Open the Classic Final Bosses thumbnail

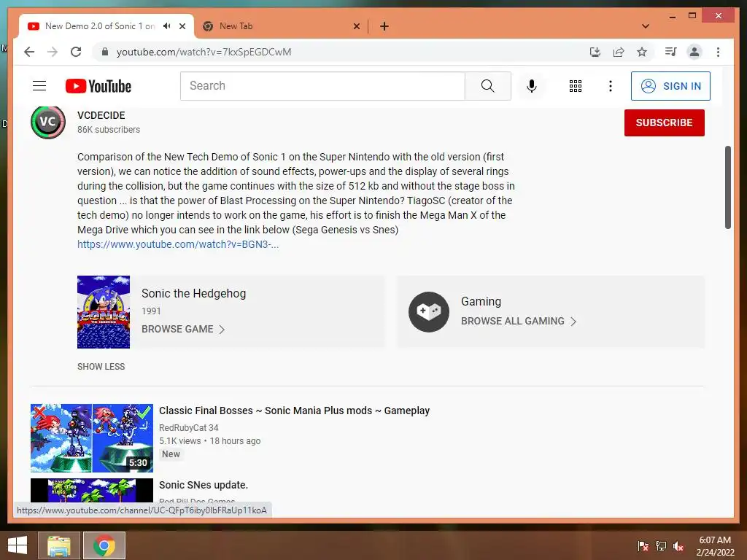91,438
